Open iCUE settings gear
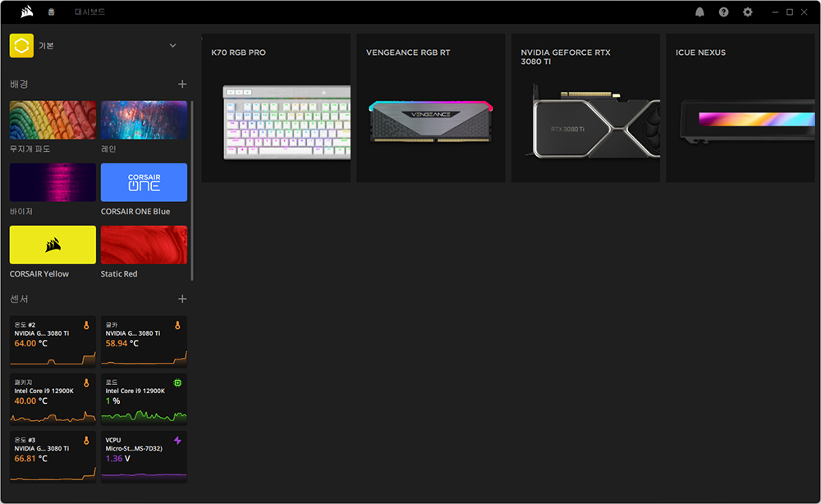The width and height of the screenshot is (821, 504). coord(748,12)
